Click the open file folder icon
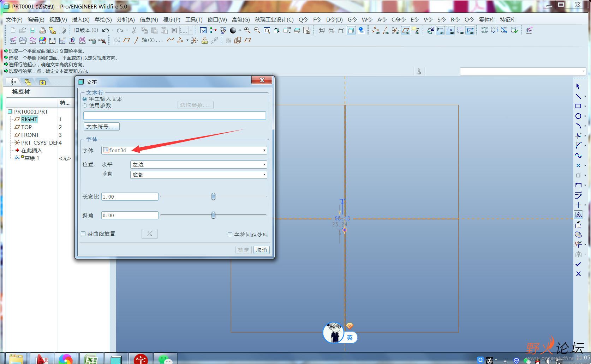591x364 pixels. (23, 30)
